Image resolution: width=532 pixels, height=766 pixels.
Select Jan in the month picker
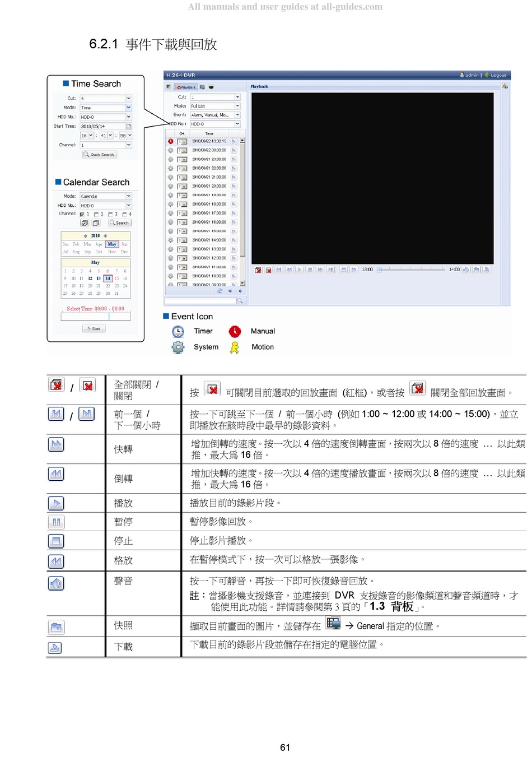pyautogui.click(x=66, y=244)
